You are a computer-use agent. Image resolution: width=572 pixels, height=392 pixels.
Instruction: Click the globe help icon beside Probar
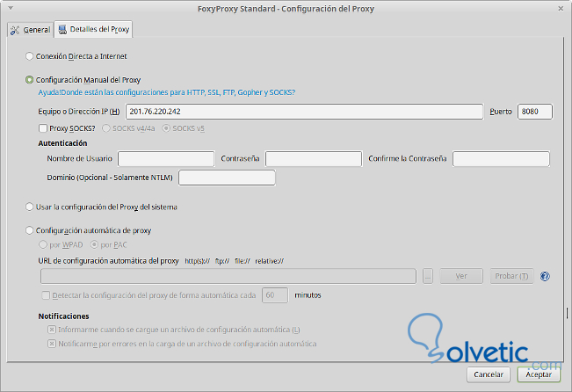[545, 276]
